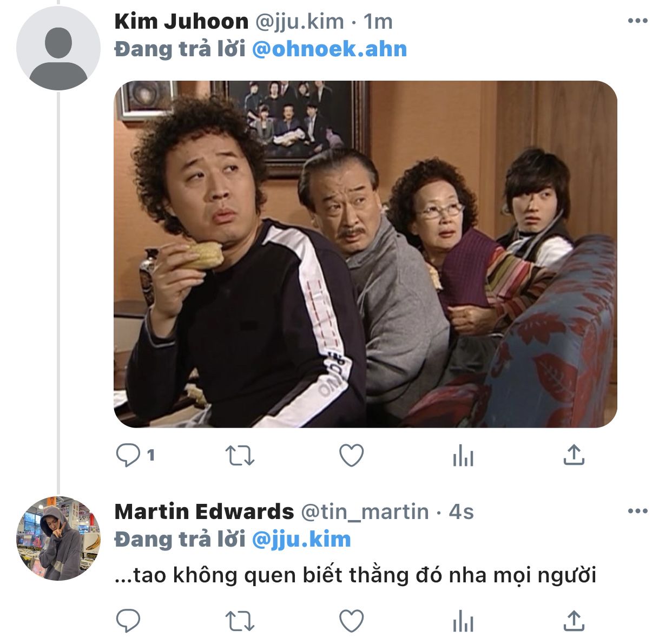The height and width of the screenshot is (637, 672).
Task: View analytics for Martin Edwards' reply
Action: pyautogui.click(x=463, y=621)
